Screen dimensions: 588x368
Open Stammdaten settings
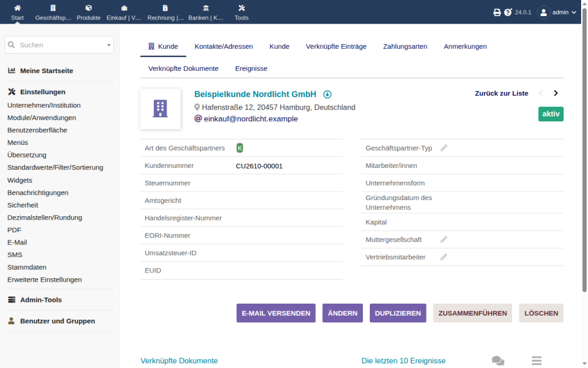[x=26, y=267]
